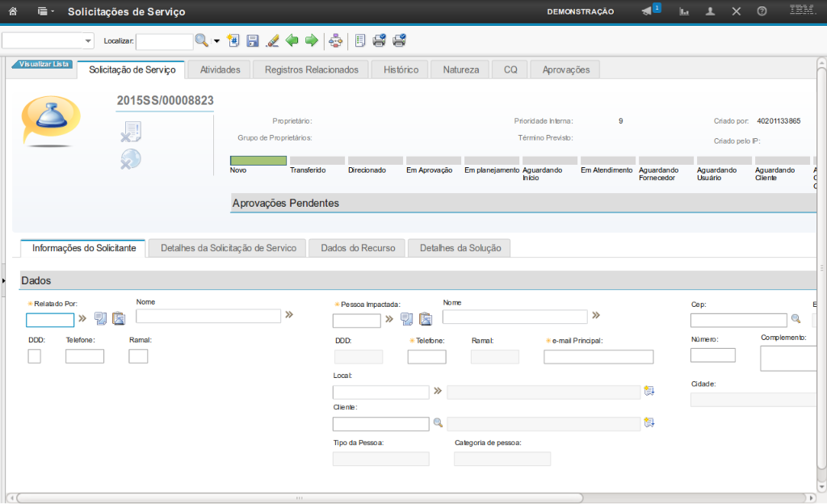827x504 pixels.
Task: Go to next record with right arrow
Action: pos(311,40)
